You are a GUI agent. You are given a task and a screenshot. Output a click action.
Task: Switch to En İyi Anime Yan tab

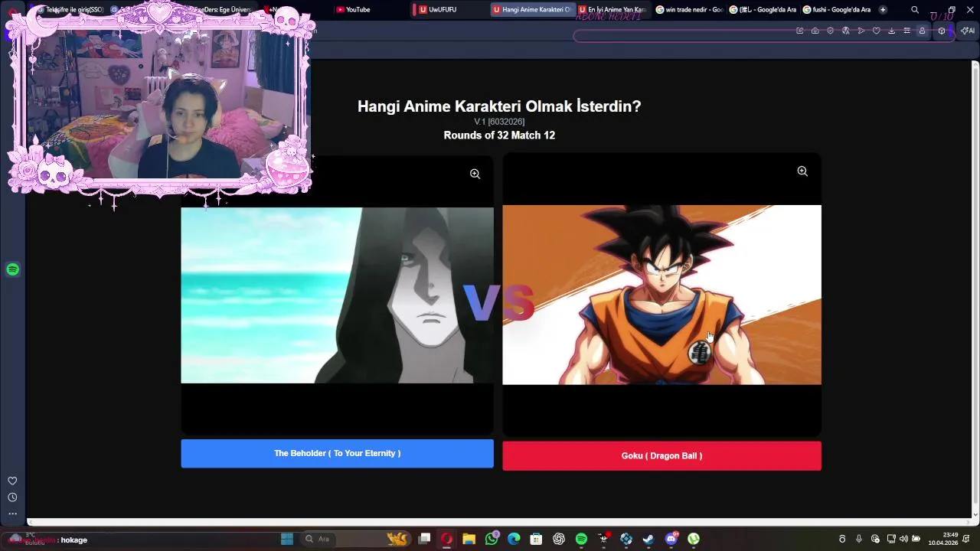click(612, 10)
